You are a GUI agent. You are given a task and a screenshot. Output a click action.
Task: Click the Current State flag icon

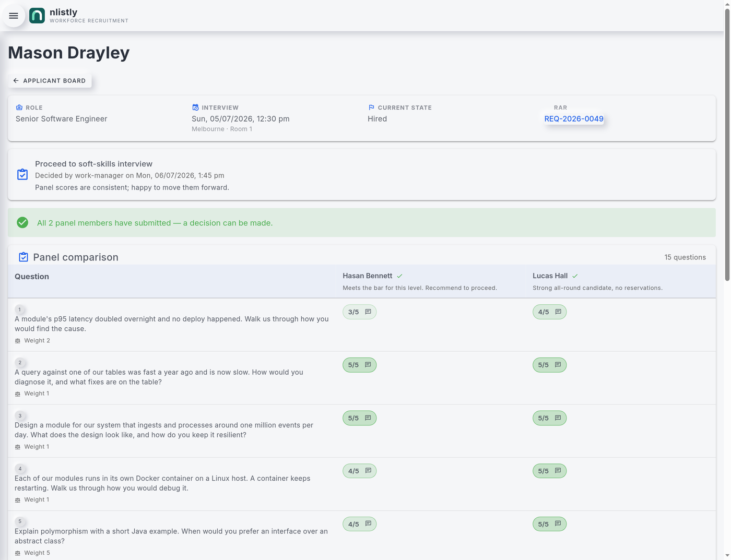(371, 108)
